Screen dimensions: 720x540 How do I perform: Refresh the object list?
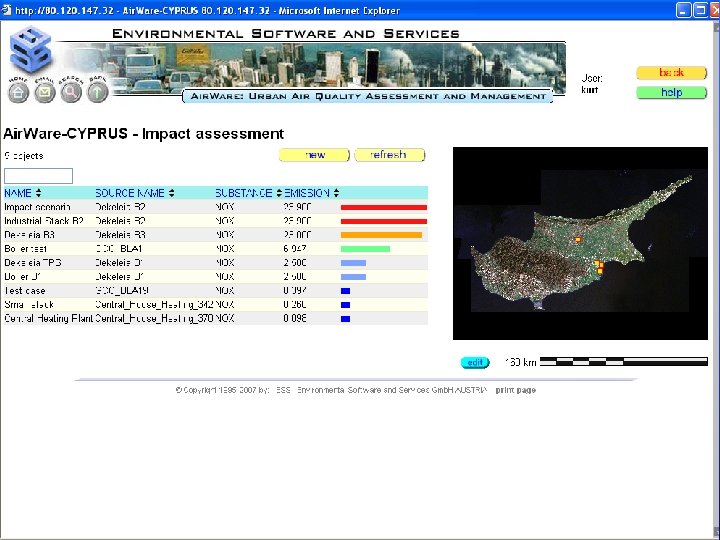[x=389, y=155]
